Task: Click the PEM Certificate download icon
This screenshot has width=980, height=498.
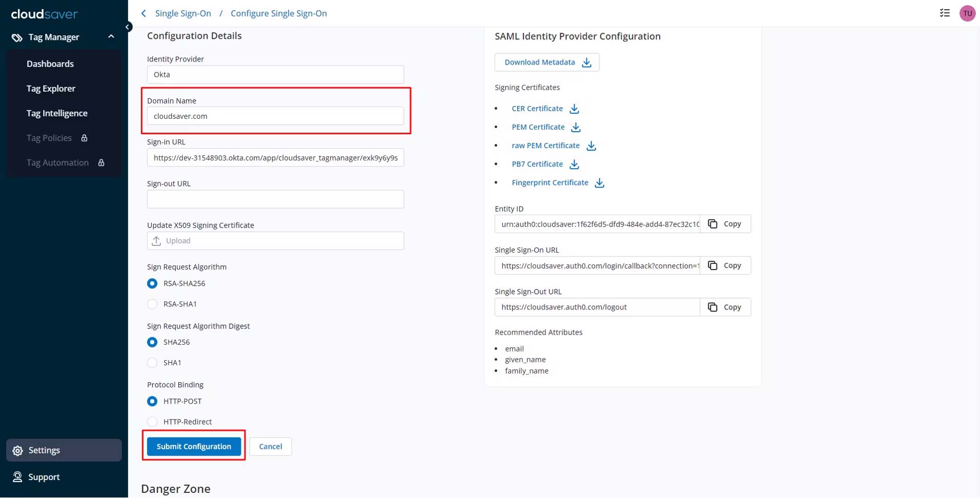Action: (x=576, y=127)
